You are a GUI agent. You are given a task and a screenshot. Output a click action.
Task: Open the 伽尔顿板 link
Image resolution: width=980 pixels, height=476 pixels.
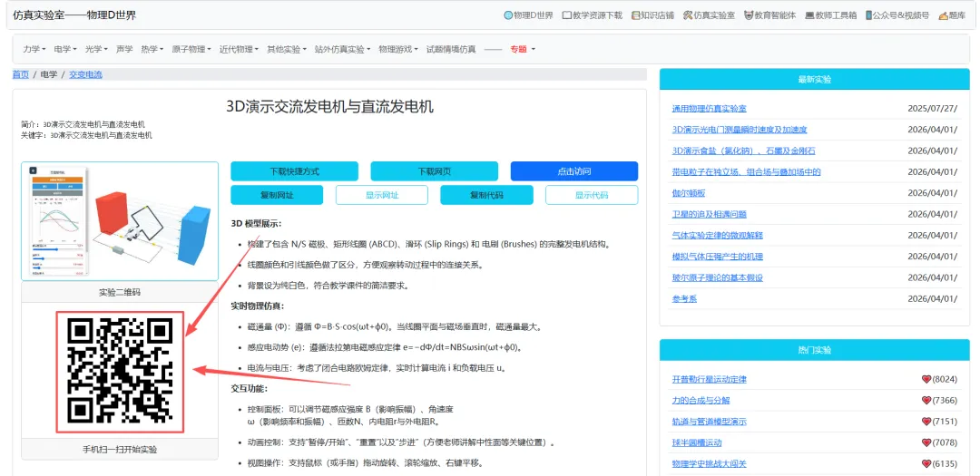[x=689, y=193]
